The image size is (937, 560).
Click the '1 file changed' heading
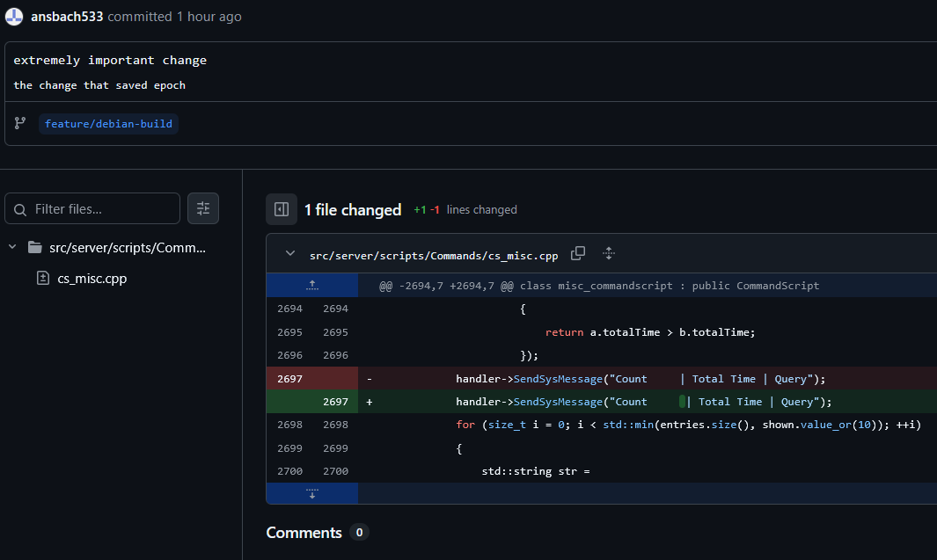[x=353, y=209]
